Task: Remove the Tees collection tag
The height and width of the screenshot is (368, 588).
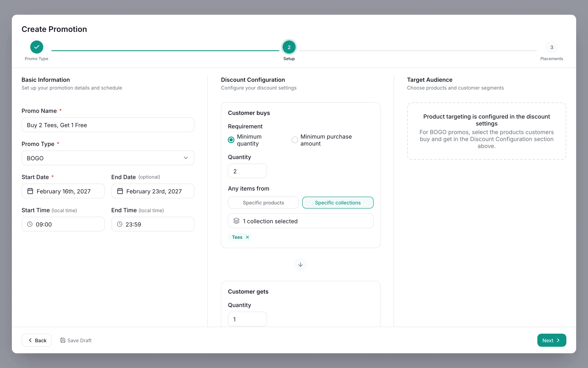Action: [x=247, y=237]
